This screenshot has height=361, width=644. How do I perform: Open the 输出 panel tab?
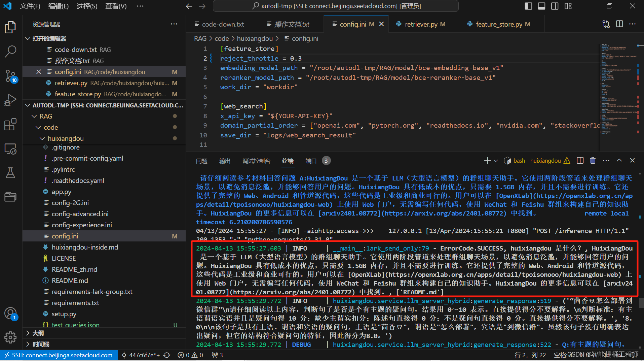tap(225, 161)
